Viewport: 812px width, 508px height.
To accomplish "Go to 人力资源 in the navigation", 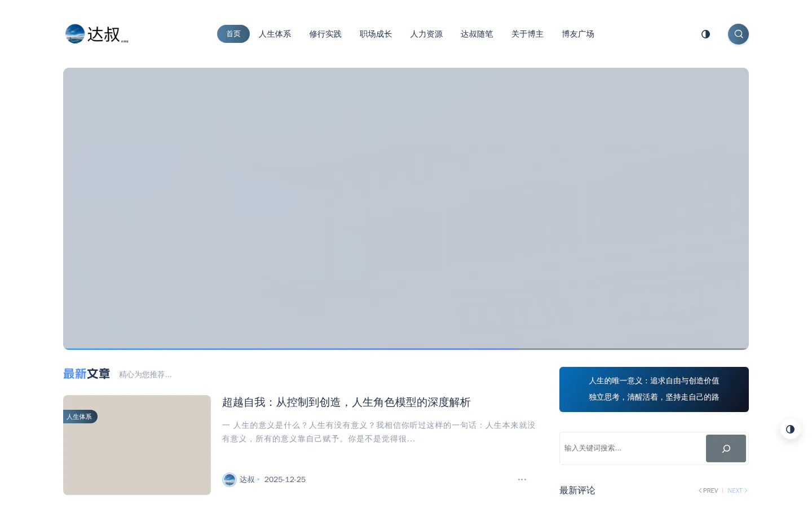I will [x=426, y=34].
